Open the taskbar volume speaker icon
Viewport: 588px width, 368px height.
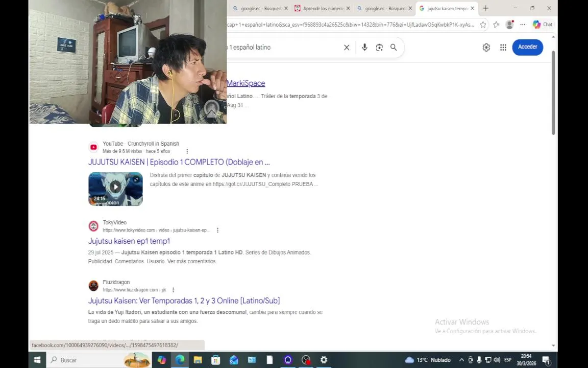pos(497,360)
